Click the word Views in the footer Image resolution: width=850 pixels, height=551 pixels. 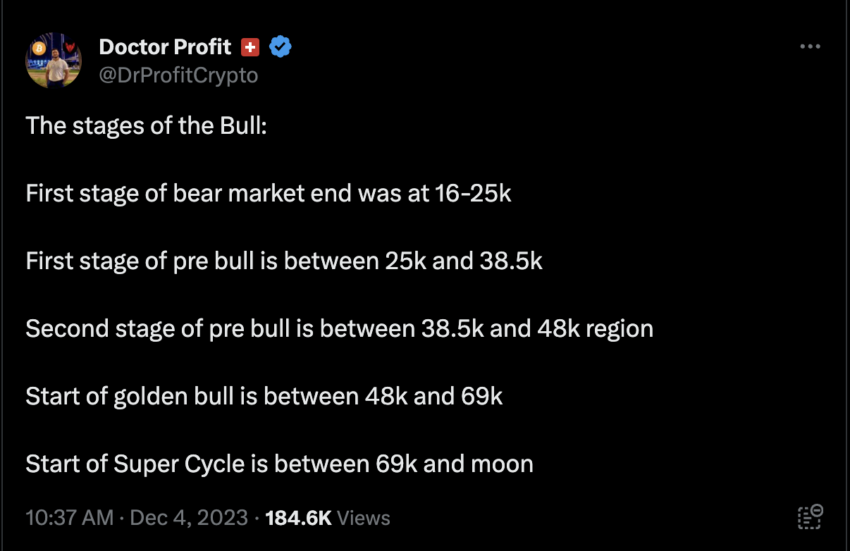364,517
